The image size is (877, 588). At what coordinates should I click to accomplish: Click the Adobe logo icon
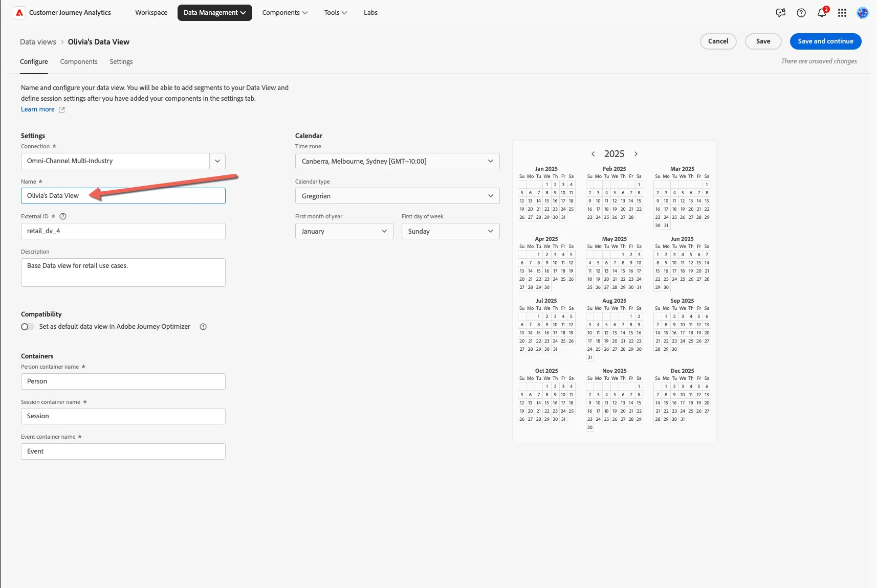(19, 13)
